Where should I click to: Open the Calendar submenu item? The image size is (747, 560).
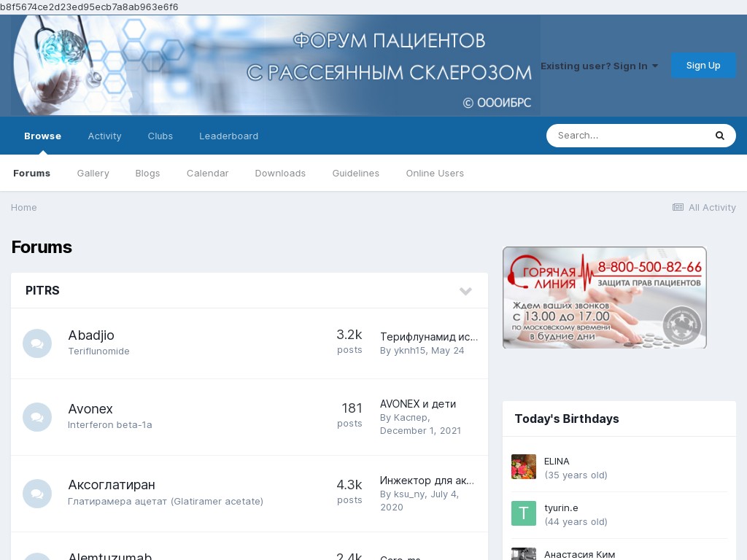click(x=207, y=173)
